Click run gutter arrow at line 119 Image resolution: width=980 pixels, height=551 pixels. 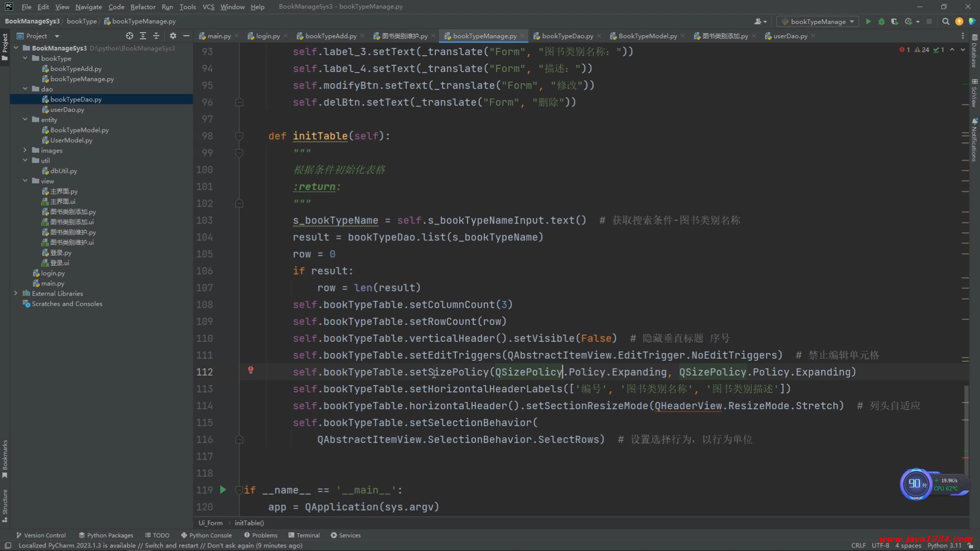[223, 490]
